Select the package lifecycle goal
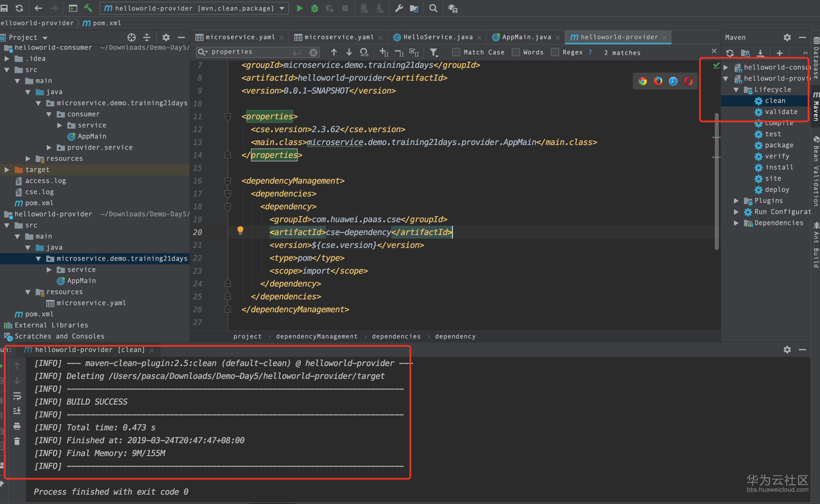The height and width of the screenshot is (504, 820). [779, 145]
